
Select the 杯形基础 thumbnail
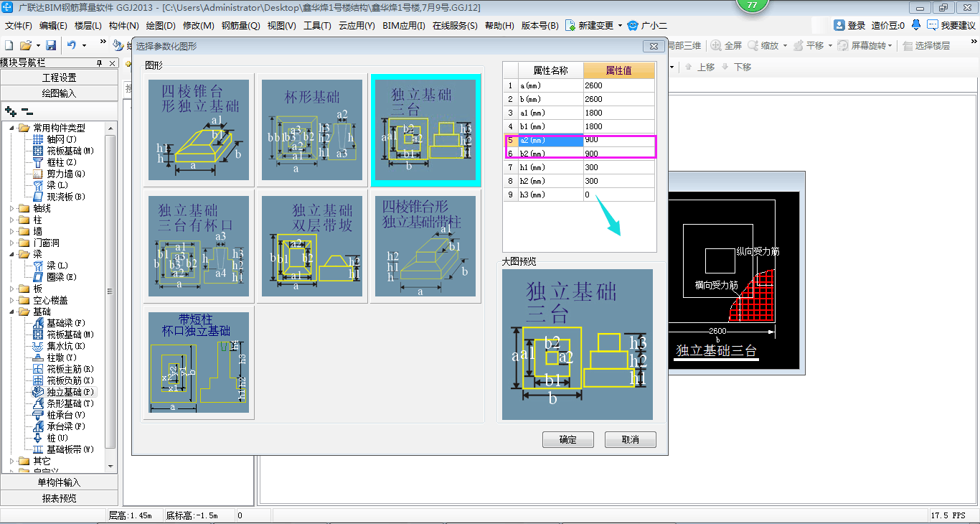312,130
